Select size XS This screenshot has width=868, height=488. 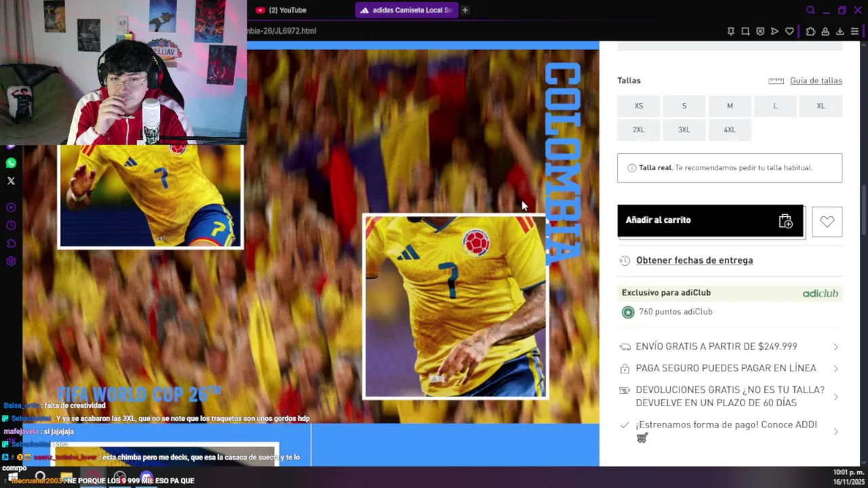pyautogui.click(x=638, y=106)
